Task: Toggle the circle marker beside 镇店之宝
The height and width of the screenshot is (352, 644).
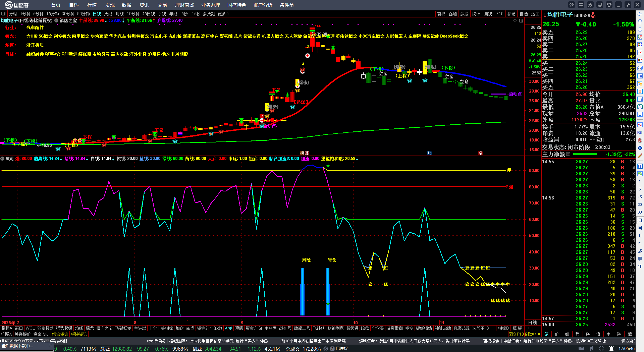Action: point(56,20)
